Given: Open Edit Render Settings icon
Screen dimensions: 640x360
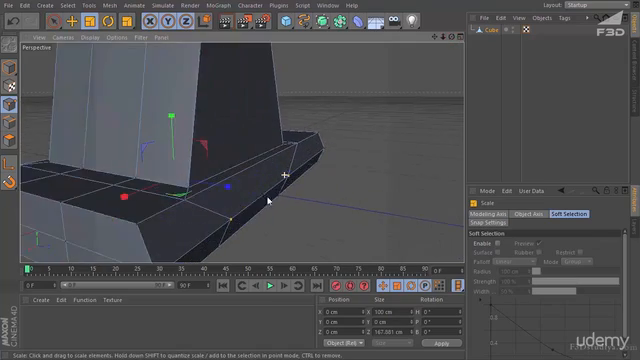Looking at the screenshot, I should tap(263, 21).
